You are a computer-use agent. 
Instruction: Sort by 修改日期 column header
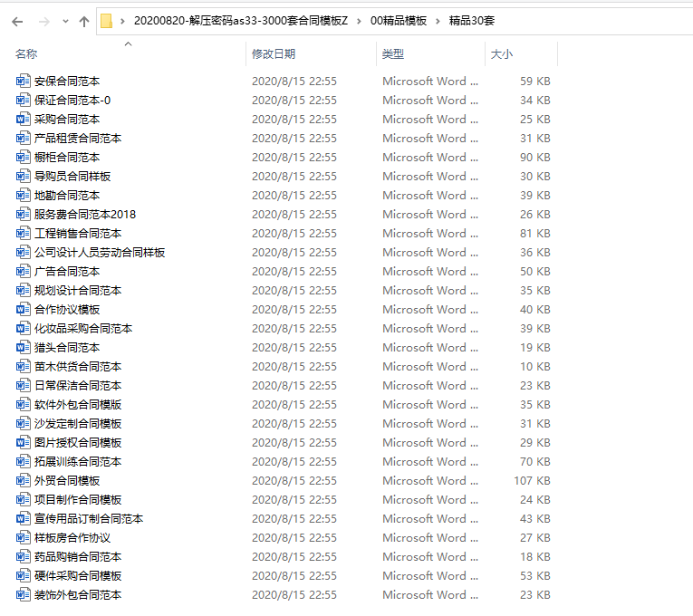tap(274, 54)
